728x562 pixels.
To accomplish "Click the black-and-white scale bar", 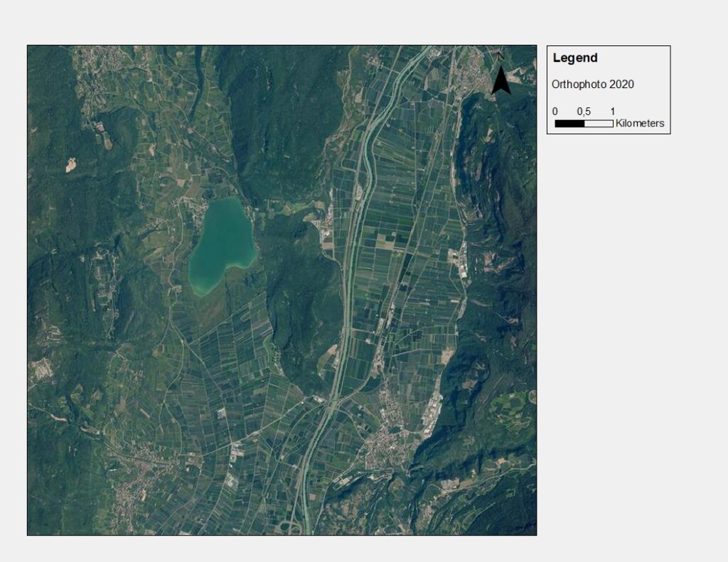I will click(x=584, y=124).
